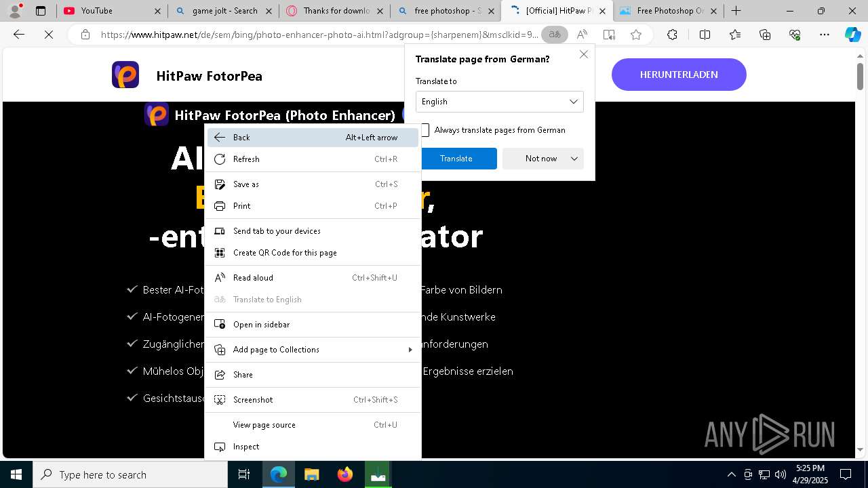Click the browser profile avatar icon
The width and height of the screenshot is (868, 488).
pos(15,11)
